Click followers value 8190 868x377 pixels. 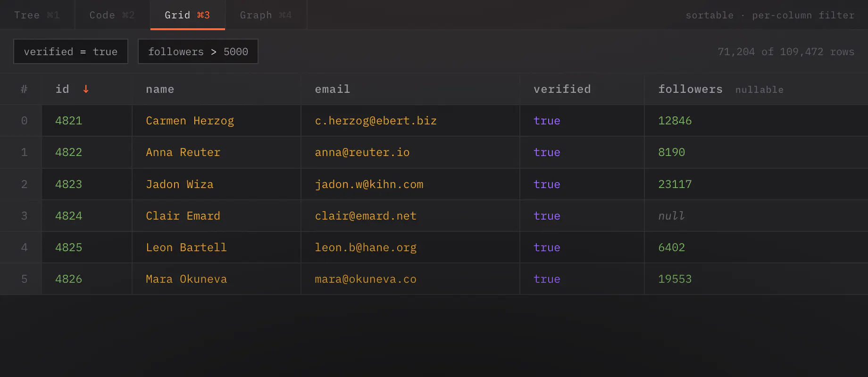pyautogui.click(x=671, y=152)
